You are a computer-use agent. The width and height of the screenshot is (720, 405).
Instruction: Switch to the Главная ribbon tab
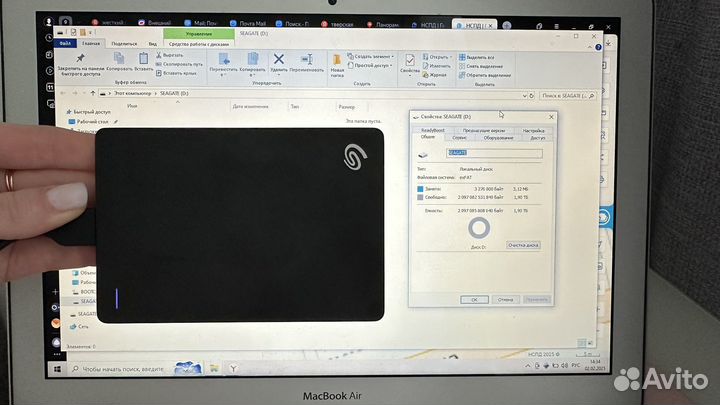[91, 43]
